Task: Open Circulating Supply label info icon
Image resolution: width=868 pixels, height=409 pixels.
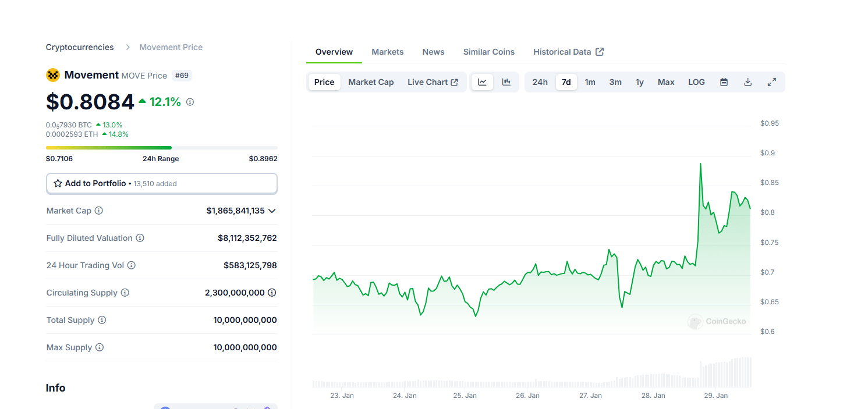Action: point(125,293)
